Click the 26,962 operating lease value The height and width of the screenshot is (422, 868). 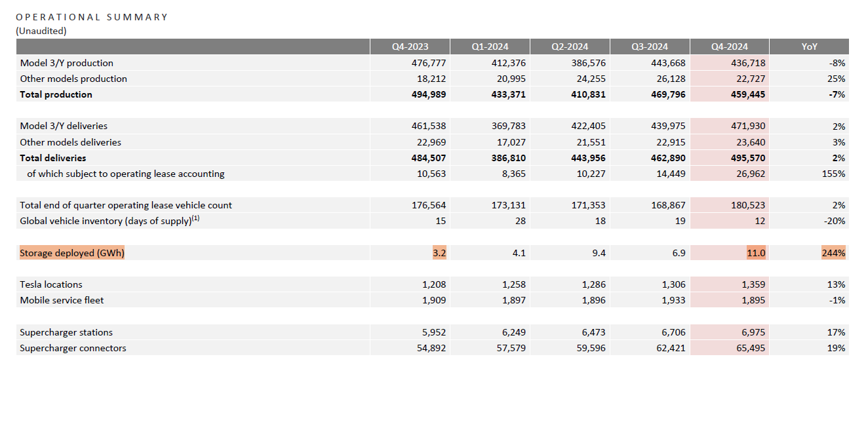tap(750, 174)
